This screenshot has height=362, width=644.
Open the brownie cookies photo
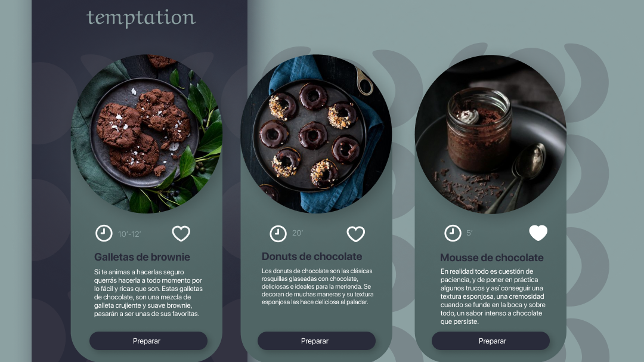coord(147,134)
